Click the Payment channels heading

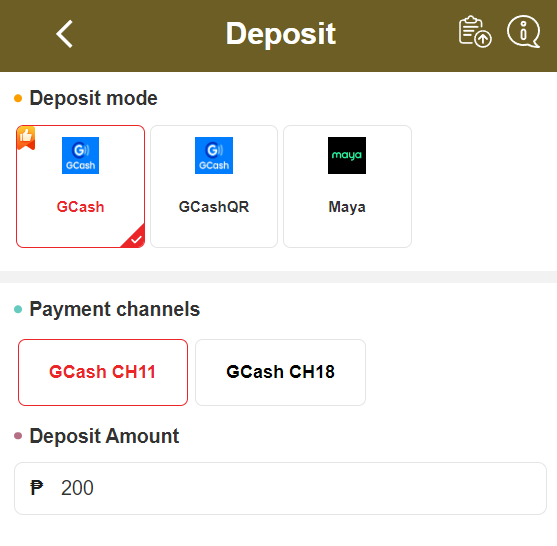[x=115, y=309]
